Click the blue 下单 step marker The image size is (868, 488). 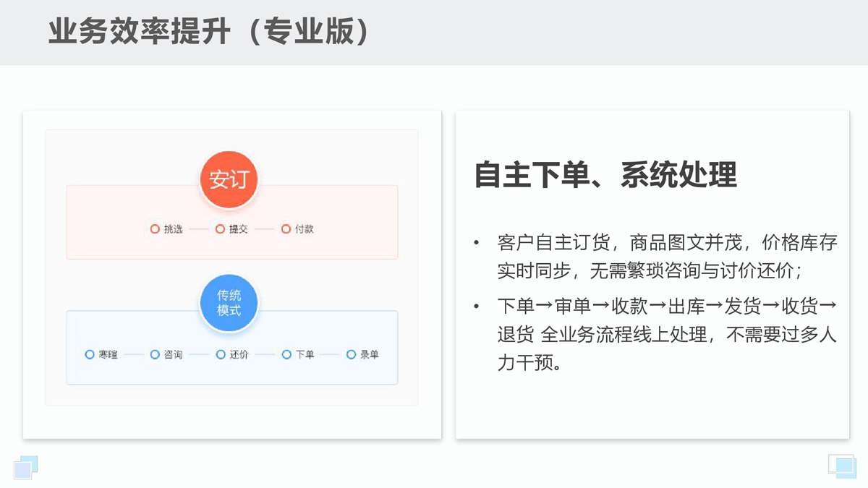(x=286, y=354)
